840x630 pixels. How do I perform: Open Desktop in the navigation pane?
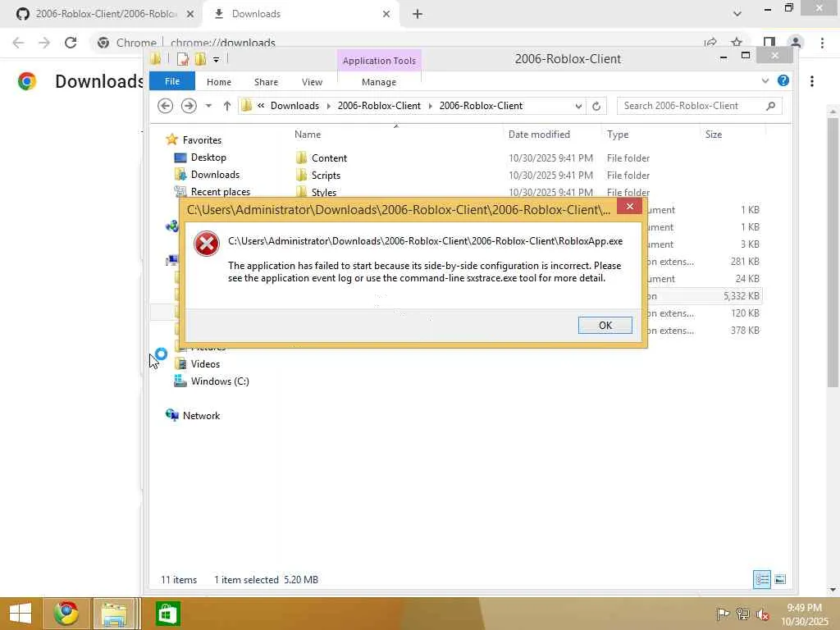(x=208, y=157)
